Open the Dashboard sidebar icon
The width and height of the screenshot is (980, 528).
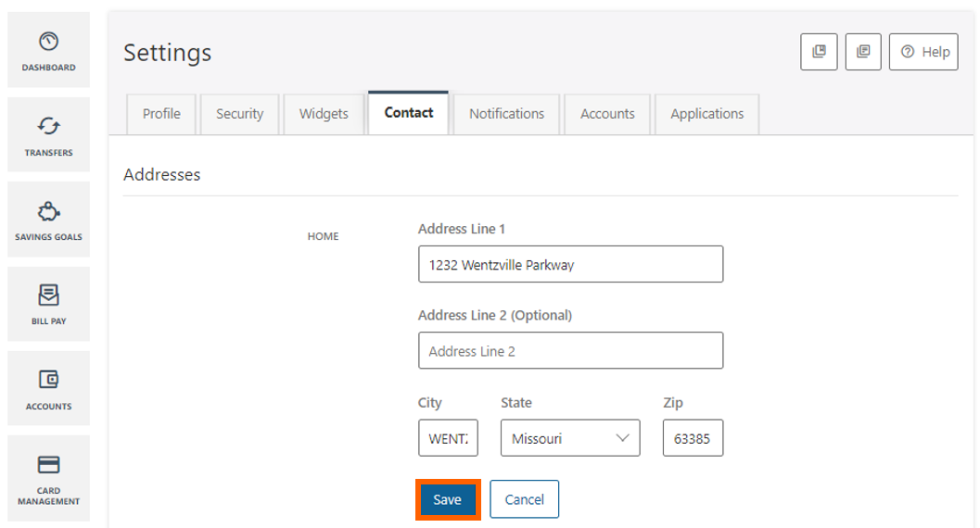[49, 50]
